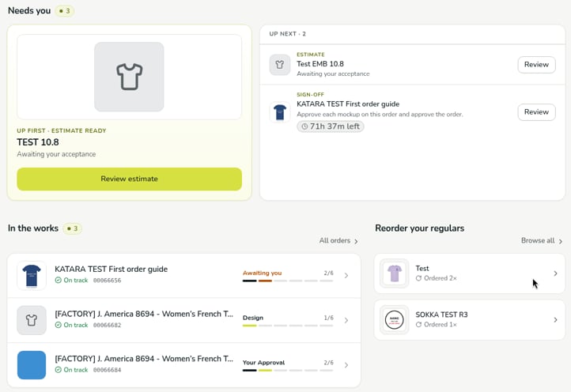This screenshot has width=571, height=392.
Task: Click the reorder icon next to Ordered 1×
Action: 419,325
